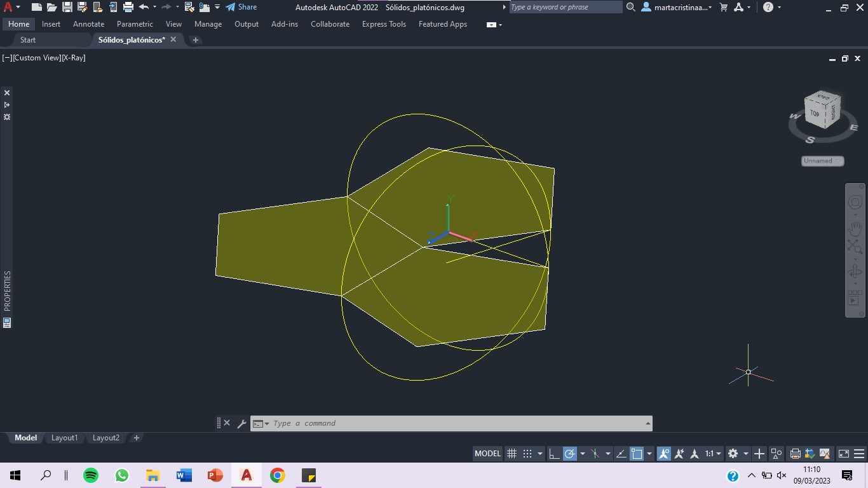The height and width of the screenshot is (488, 868).
Task: Create a new drawing from Quick Access toolbar
Action: (36, 7)
